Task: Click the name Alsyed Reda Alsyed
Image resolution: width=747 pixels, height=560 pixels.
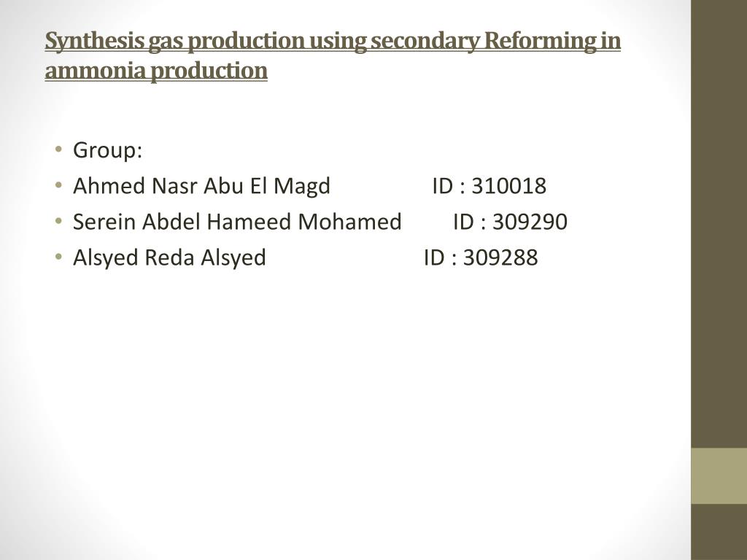Action: pos(169,257)
